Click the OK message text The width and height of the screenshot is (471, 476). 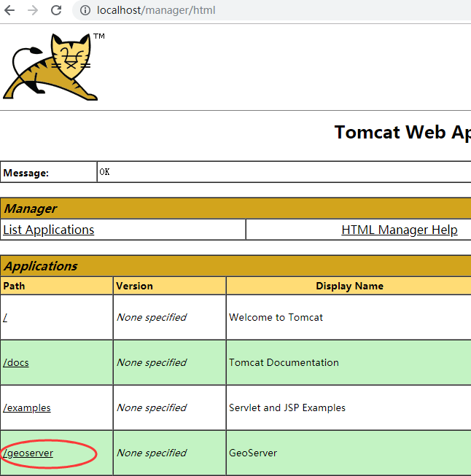(104, 172)
